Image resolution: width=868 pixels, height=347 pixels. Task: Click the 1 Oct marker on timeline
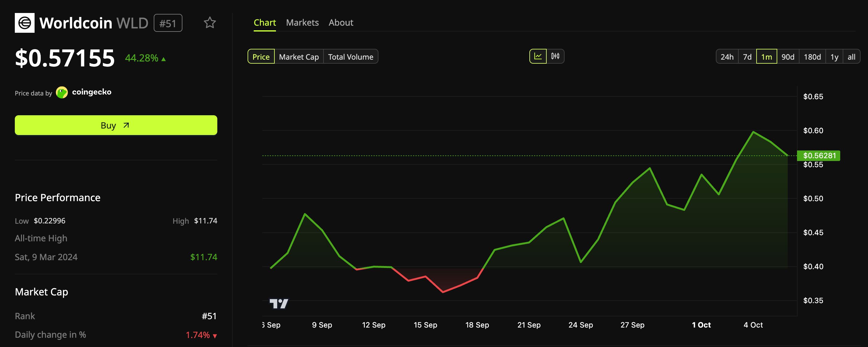[x=701, y=325]
